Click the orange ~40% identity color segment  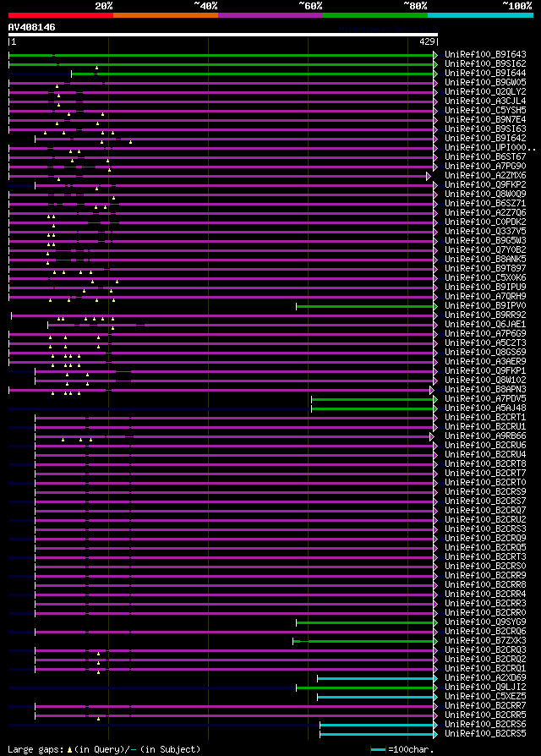[x=166, y=15]
